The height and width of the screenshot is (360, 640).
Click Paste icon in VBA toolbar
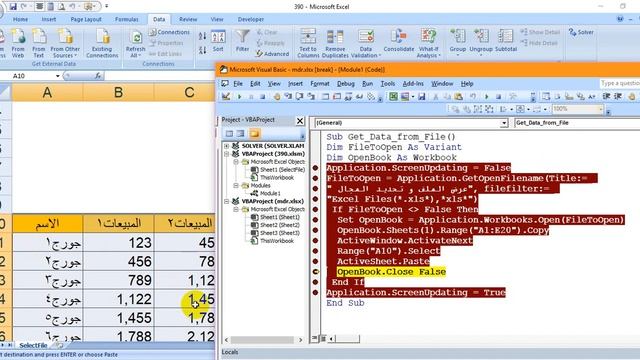tap(458, 97)
